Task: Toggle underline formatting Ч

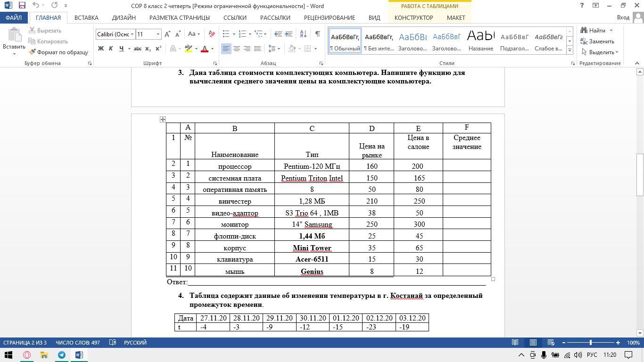Action: click(121, 49)
